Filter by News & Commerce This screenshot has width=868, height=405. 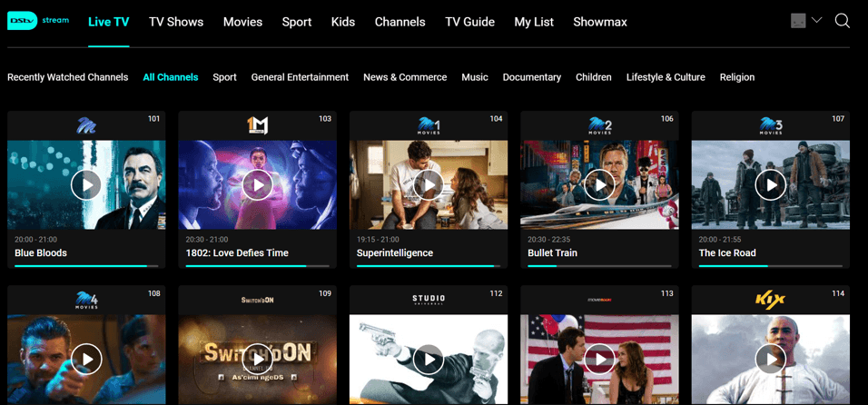click(x=405, y=77)
